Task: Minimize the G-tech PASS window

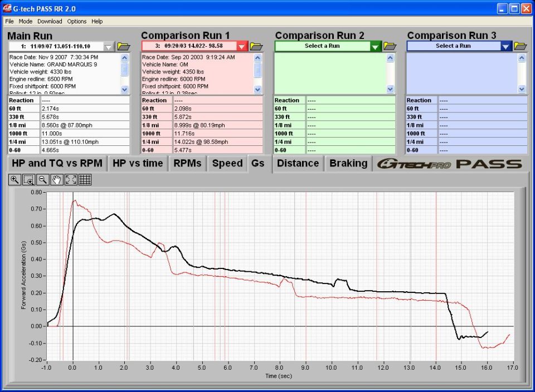Action: coord(502,8)
